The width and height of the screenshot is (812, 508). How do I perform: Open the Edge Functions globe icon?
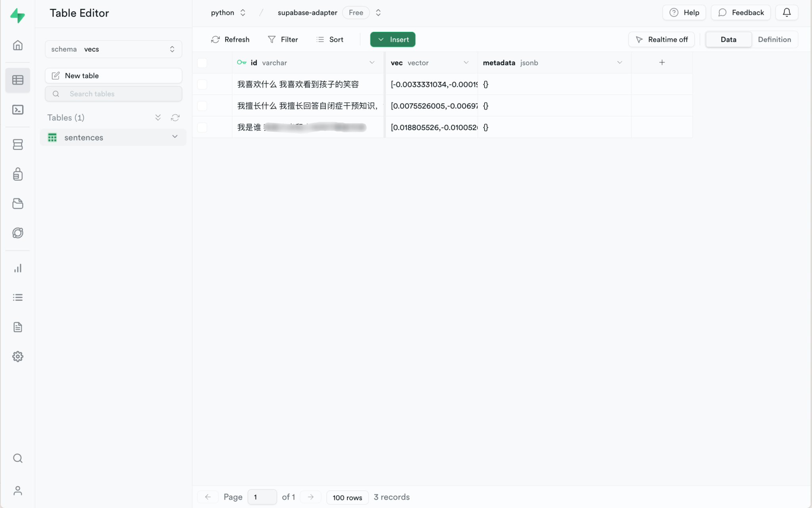[x=18, y=233]
